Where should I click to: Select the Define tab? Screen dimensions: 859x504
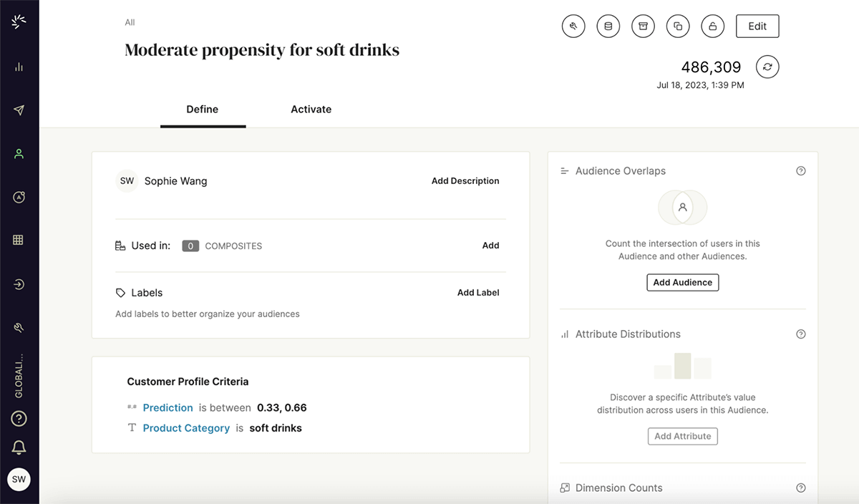203,110
